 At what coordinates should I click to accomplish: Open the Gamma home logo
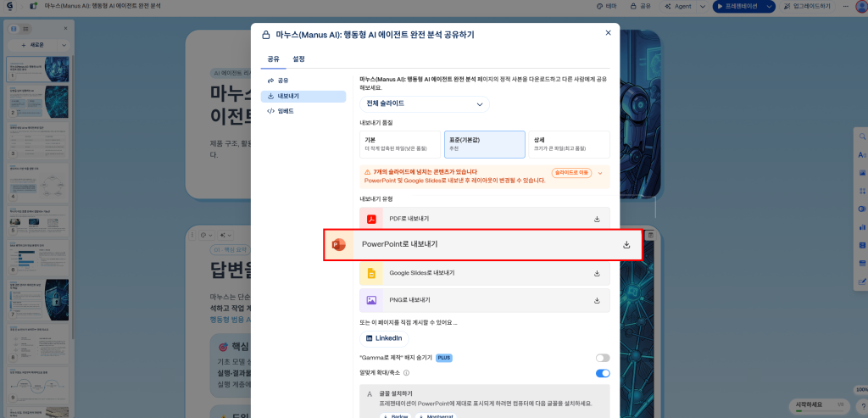(x=10, y=6)
